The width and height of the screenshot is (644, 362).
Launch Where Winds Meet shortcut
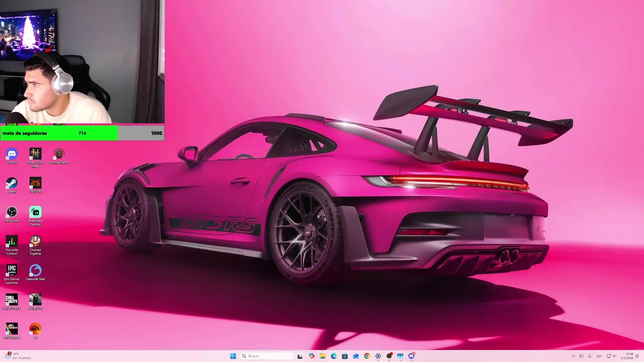point(35,157)
